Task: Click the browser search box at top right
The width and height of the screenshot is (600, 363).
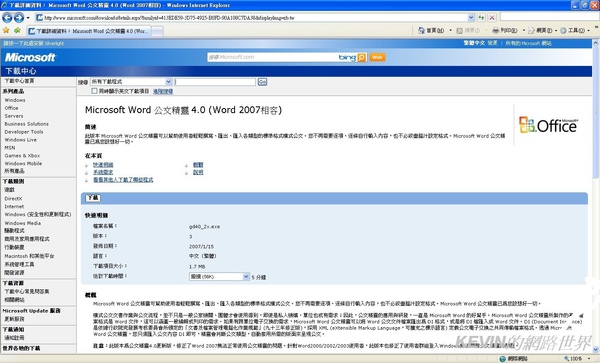Action: [549, 17]
